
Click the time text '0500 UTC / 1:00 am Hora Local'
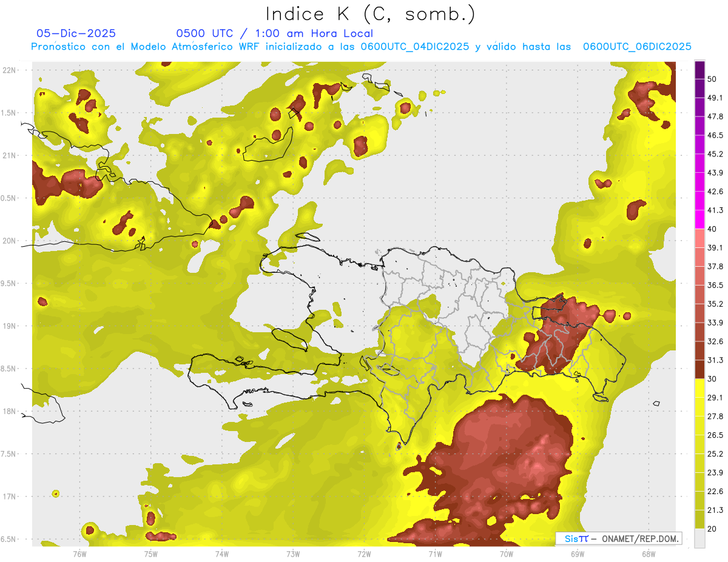(274, 33)
